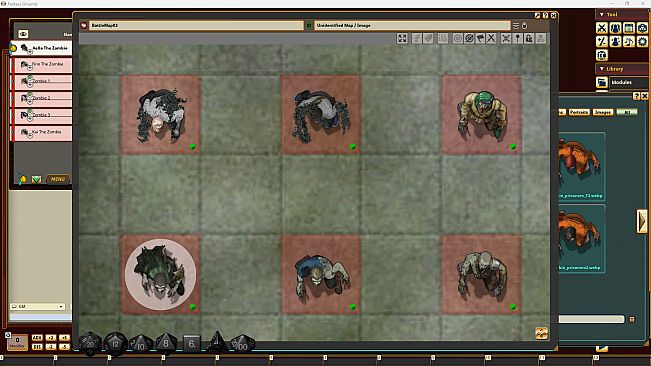Click the stamp icon at map toolbar end
This screenshot has width=651, height=366.
tap(541, 39)
